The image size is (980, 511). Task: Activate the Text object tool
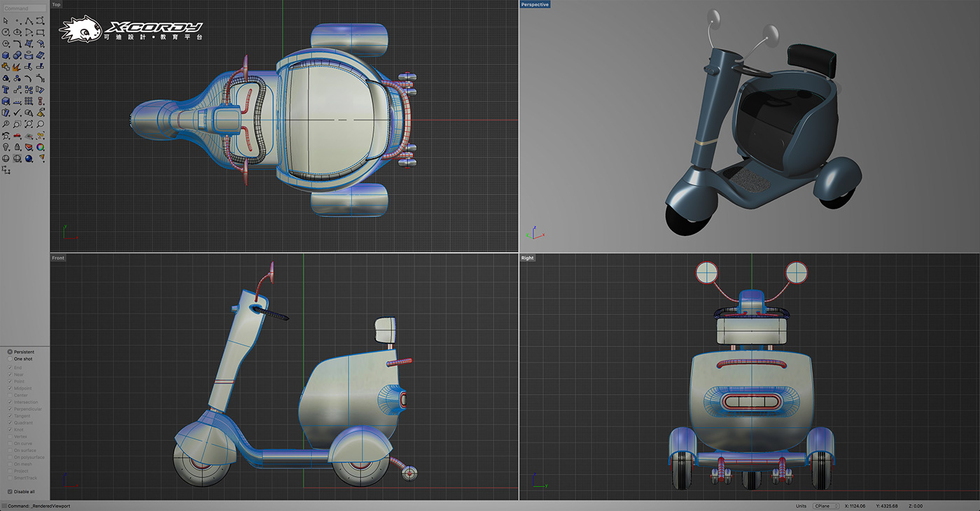tap(6, 90)
